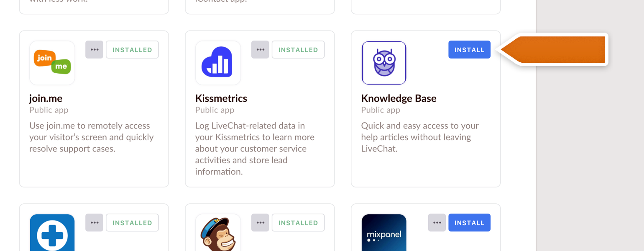
Task: Click Installed button on the Mailchimp card
Action: coord(298,223)
